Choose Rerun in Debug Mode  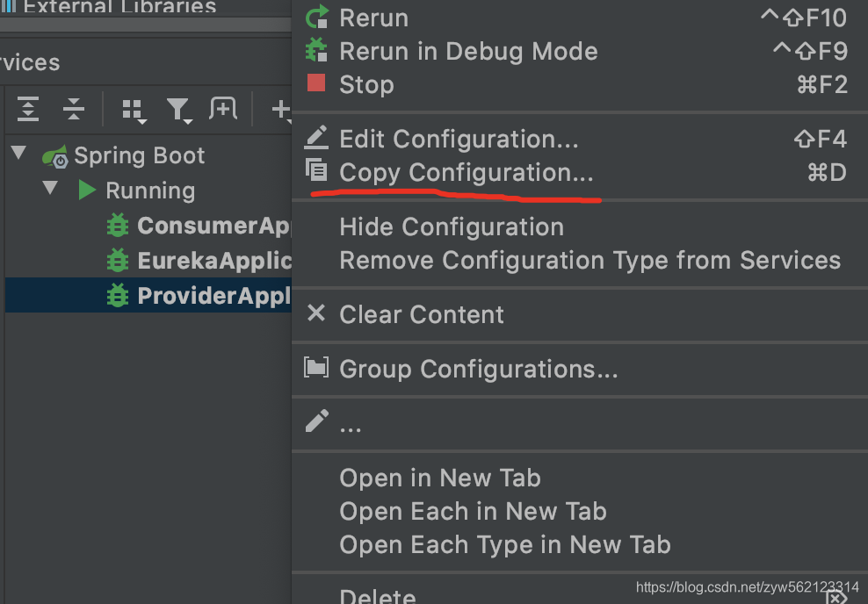pyautogui.click(x=580, y=51)
